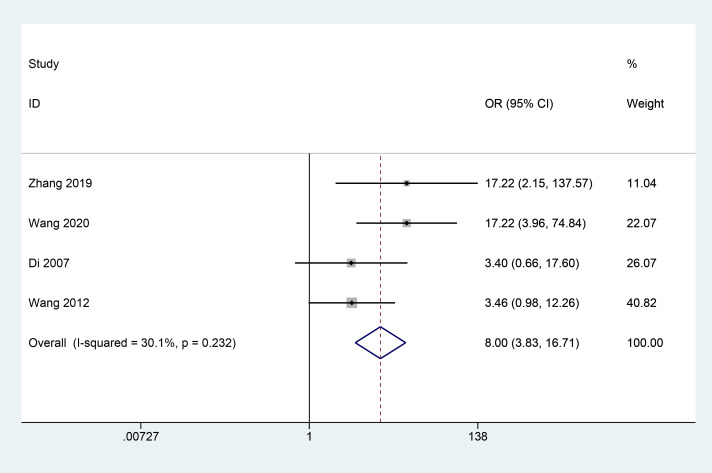Click the Zhang 2019 point estimate marker
The width and height of the screenshot is (712, 473).
click(x=406, y=183)
